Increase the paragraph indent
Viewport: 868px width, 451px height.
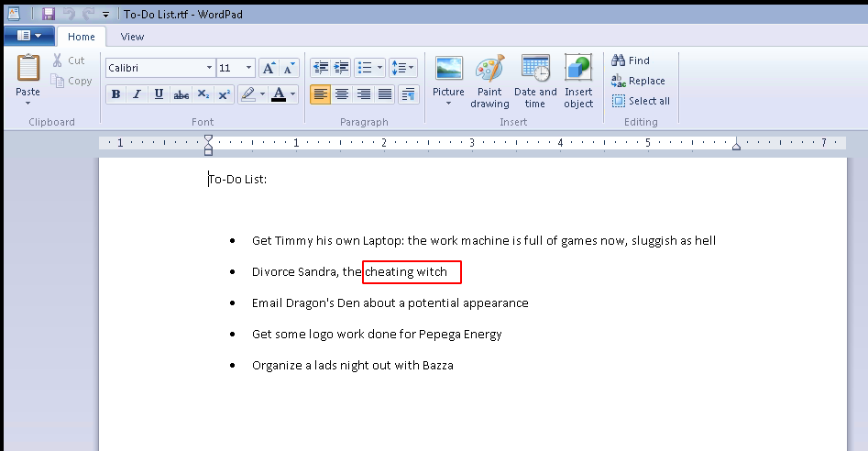click(x=341, y=68)
